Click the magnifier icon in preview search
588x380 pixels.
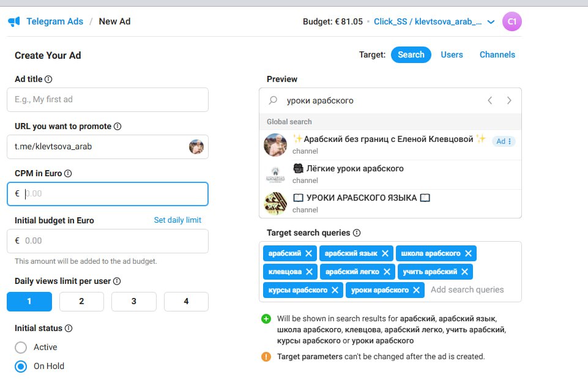click(273, 100)
